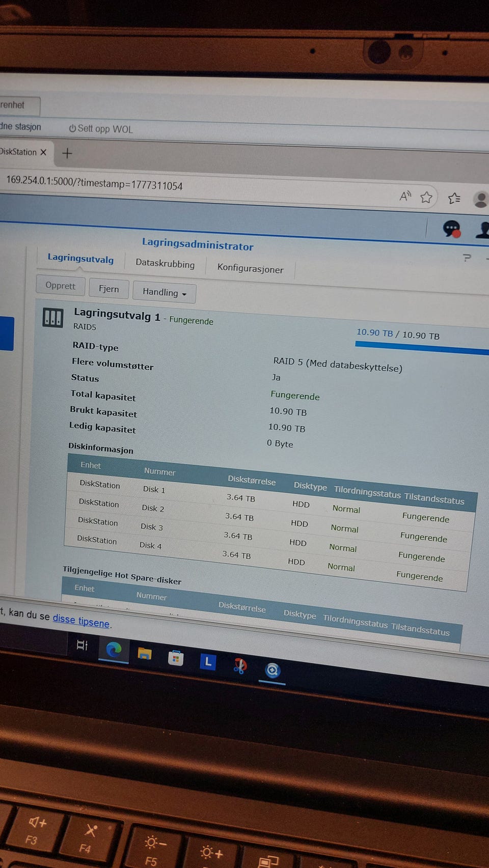Open Snipping Tool from taskbar
489x868 pixels.
point(240,666)
